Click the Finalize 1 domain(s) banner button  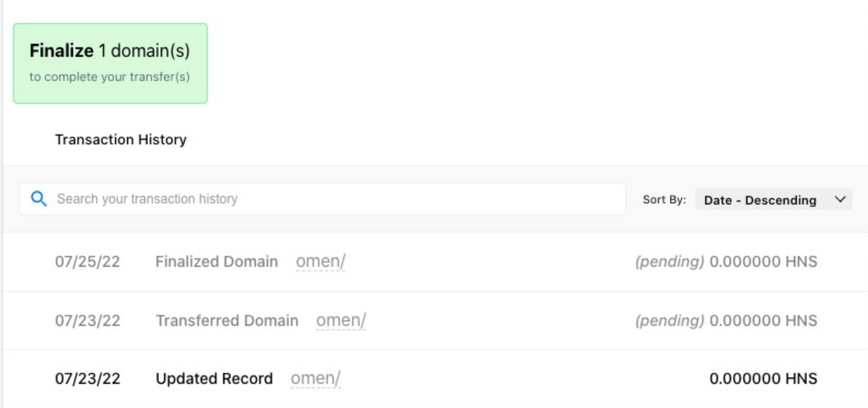[110, 63]
